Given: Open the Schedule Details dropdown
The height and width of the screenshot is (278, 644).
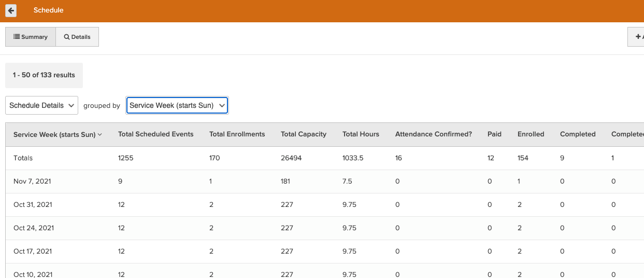Looking at the screenshot, I should tap(42, 105).
